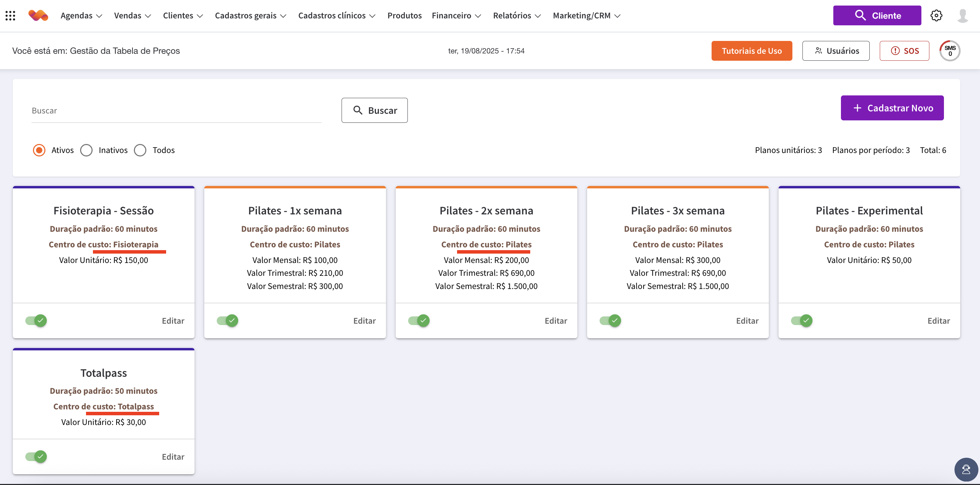This screenshot has height=485, width=980.
Task: Turn off the Totalpass plan toggle
Action: coord(36,457)
